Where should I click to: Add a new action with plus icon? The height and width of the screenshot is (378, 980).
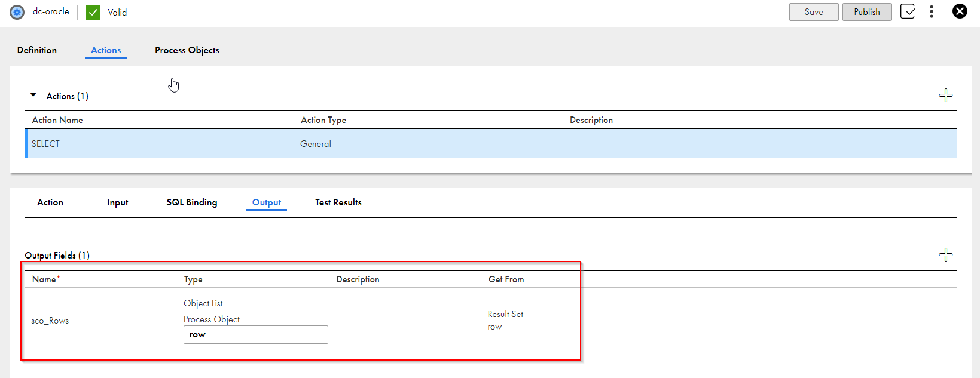coord(946,96)
